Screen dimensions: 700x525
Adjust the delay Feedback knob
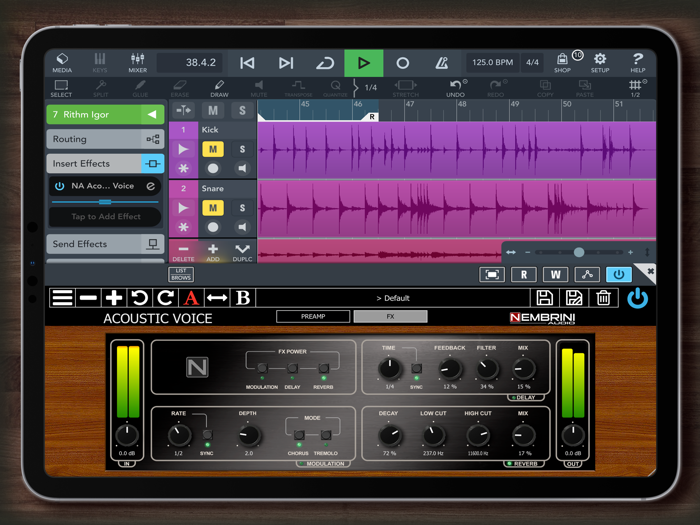point(450,369)
